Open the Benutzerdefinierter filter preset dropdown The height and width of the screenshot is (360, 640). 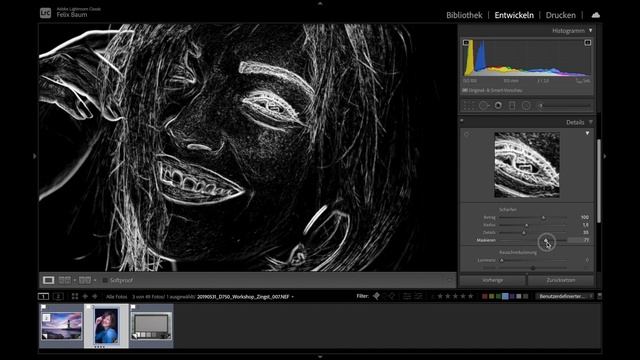pyautogui.click(x=564, y=296)
